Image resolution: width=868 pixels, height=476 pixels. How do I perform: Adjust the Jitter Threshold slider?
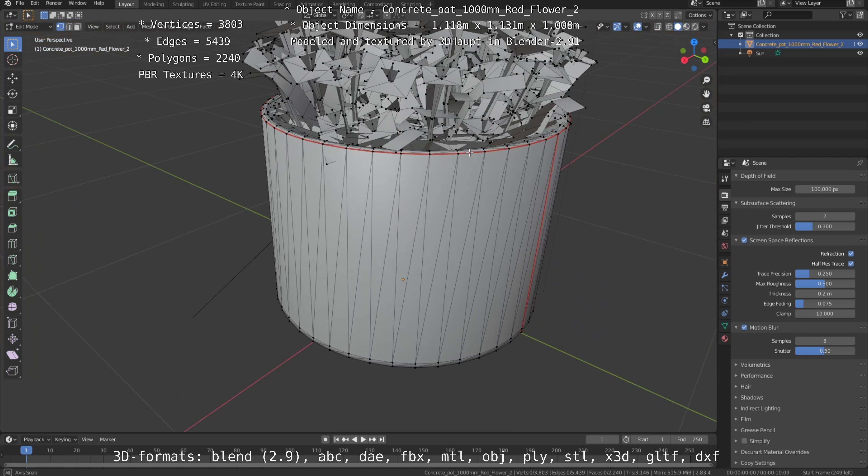coord(825,227)
